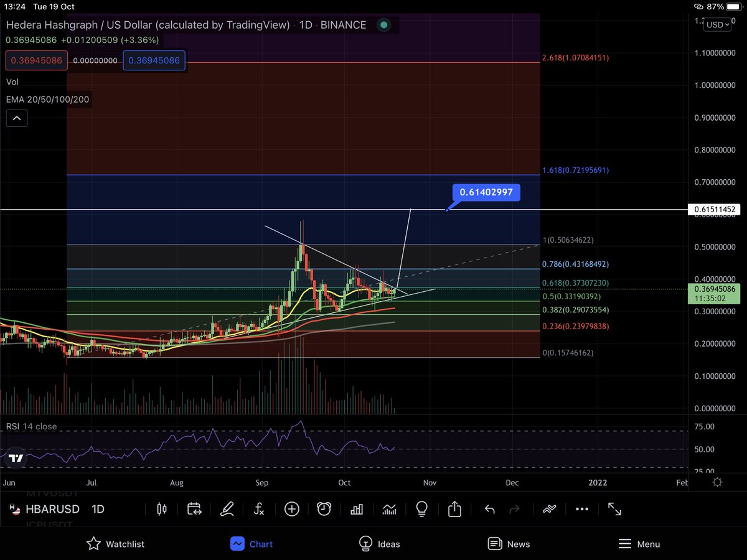Image resolution: width=747 pixels, height=560 pixels.
Task: Tap the lightbulb publish idea icon
Action: tap(422, 509)
